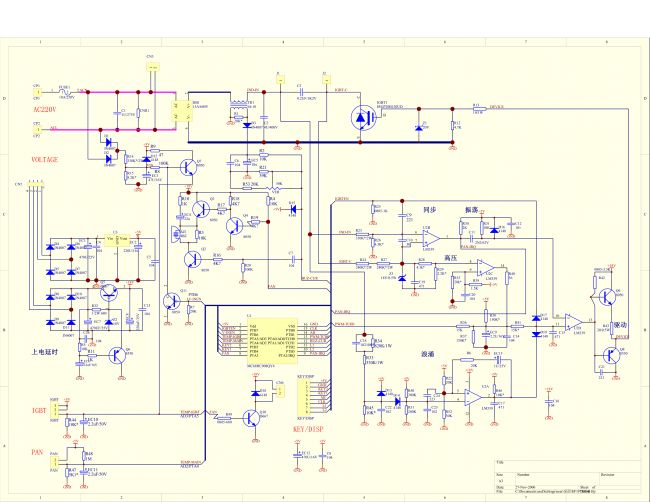Select the FUSE1 fuse symbol

coord(64,92)
